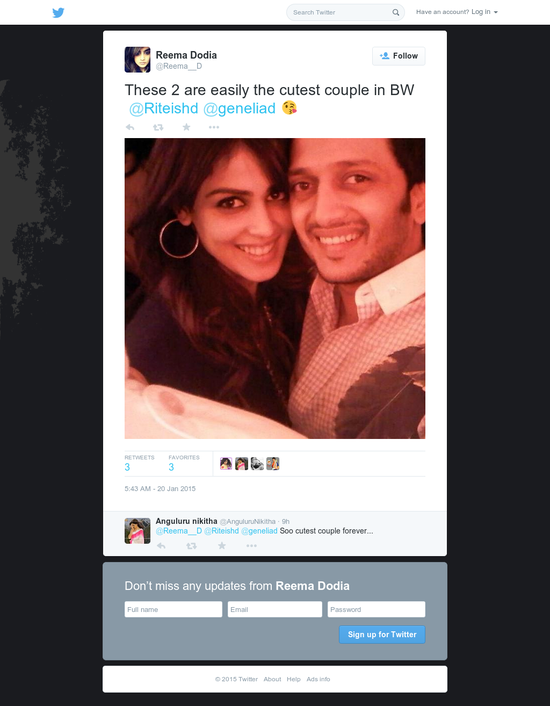Click the Full name input field
Screen dimensions: 550x706
[x=173, y=609]
